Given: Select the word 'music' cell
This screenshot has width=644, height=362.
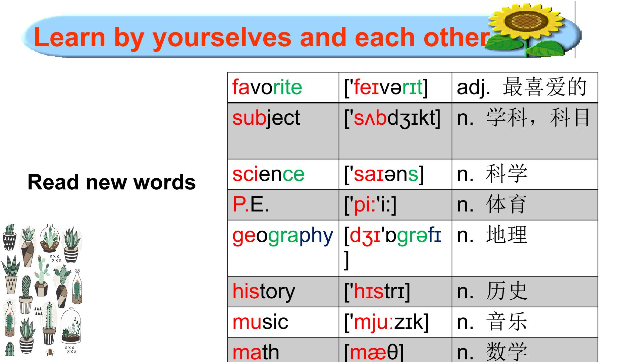Looking at the screenshot, I should coord(283,322).
